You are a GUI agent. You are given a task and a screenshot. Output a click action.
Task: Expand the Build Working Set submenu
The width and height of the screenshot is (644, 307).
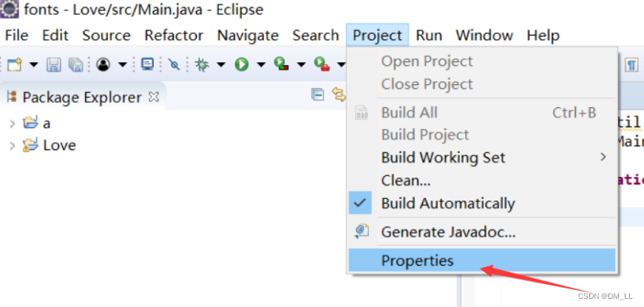482,158
